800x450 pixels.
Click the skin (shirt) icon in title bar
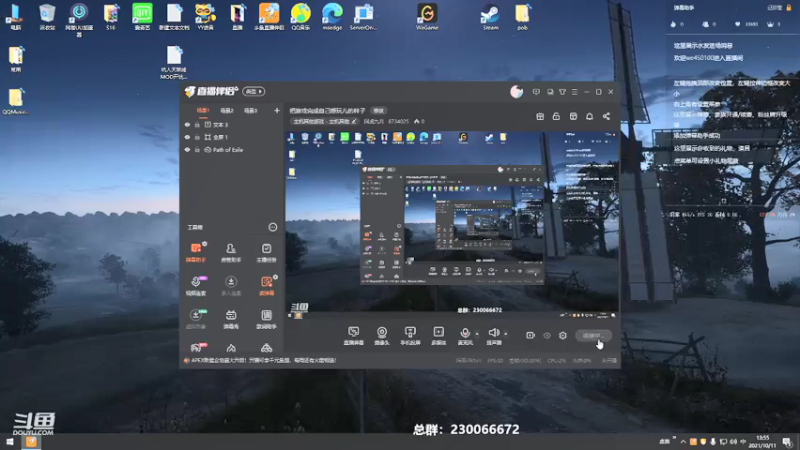(562, 92)
